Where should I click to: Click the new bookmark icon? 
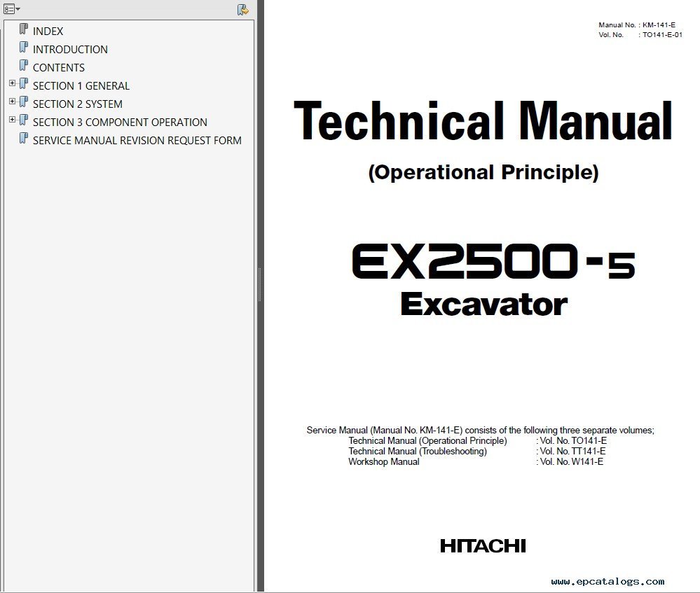point(243,9)
